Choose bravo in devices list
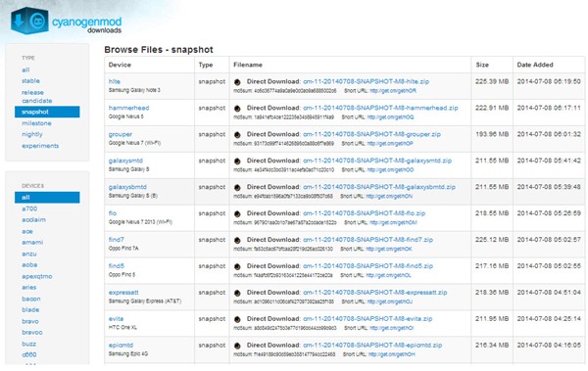This screenshot has height=371, width=588. click(30, 321)
